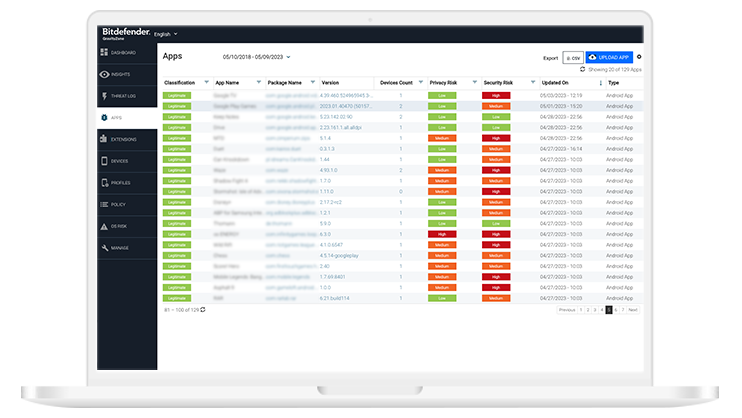
Task: Export the list with the CSV button
Action: 573,58
